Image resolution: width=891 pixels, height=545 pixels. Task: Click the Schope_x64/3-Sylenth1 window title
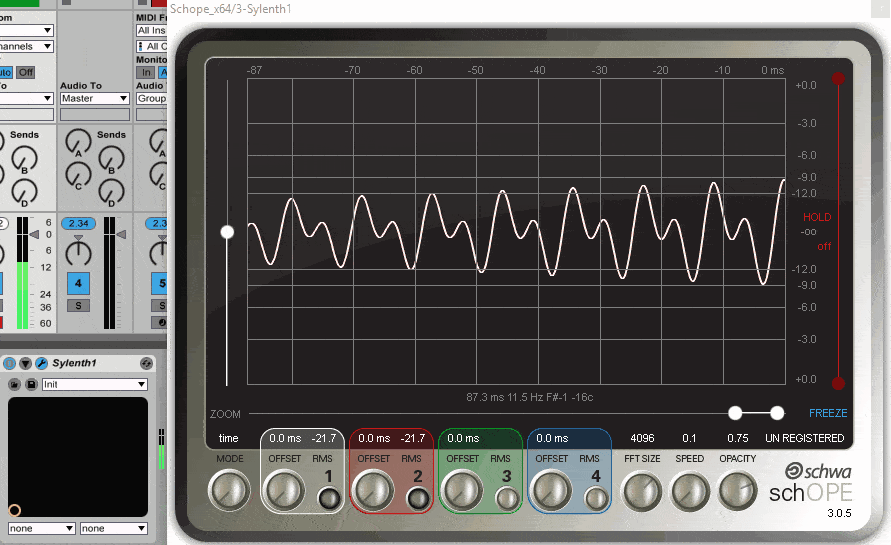pos(231,9)
